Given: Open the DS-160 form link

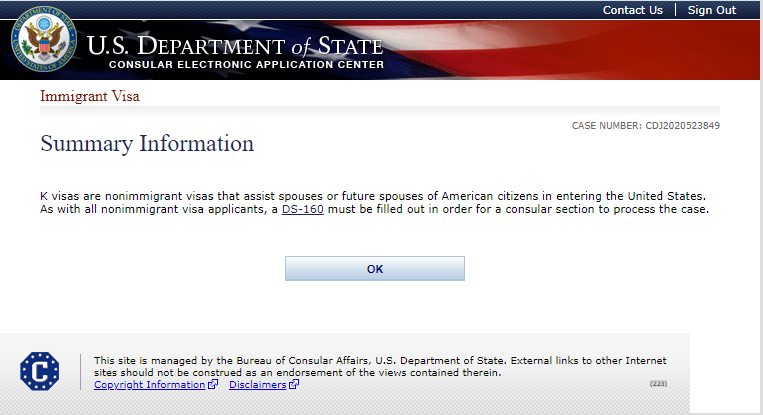Looking at the screenshot, I should (302, 210).
